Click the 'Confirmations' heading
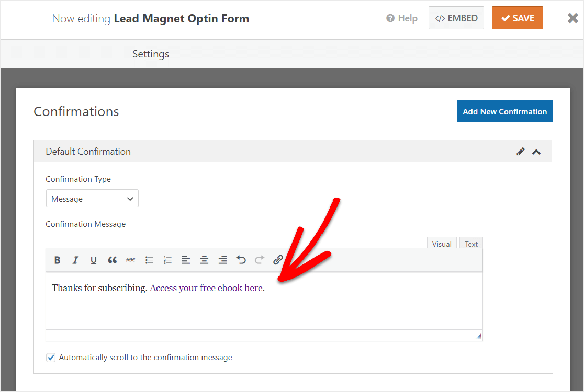This screenshot has width=584, height=392. 76,111
